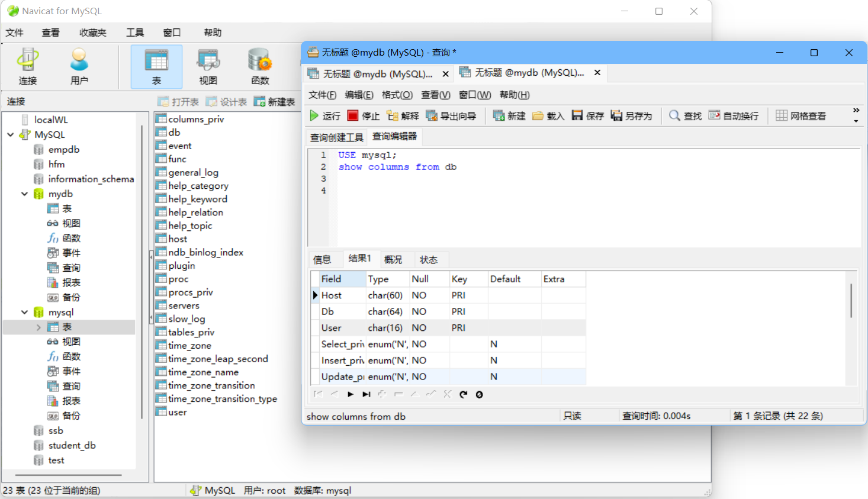The height and width of the screenshot is (499, 868).
Task: Click inside the SQL query editor
Action: (x=598, y=197)
